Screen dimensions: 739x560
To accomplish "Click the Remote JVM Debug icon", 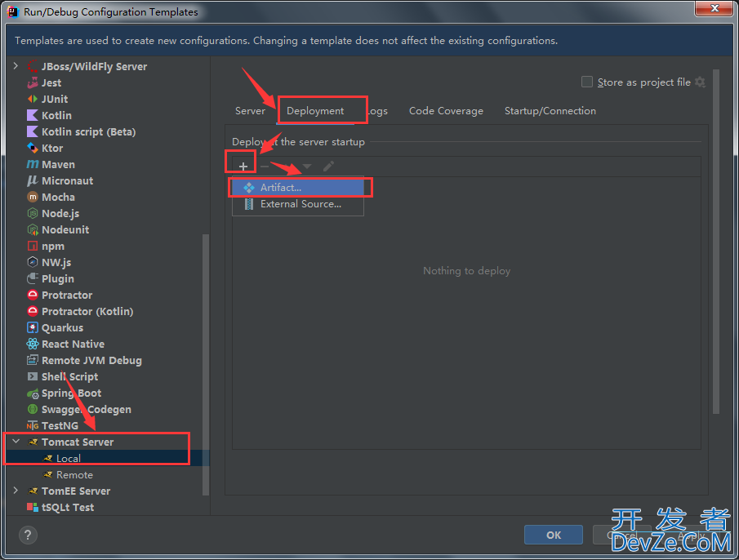I will pyautogui.click(x=32, y=360).
